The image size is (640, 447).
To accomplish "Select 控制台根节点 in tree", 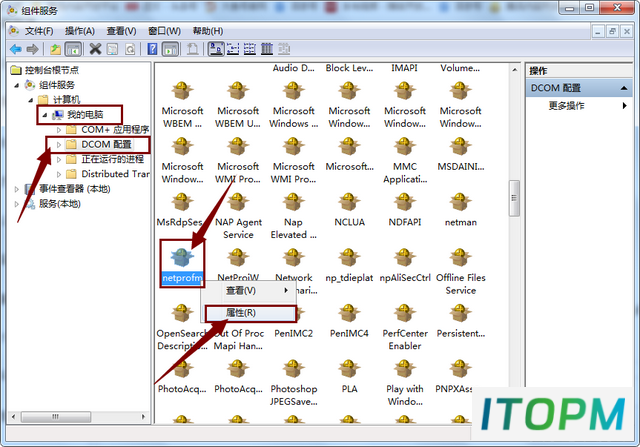I will pos(51,70).
